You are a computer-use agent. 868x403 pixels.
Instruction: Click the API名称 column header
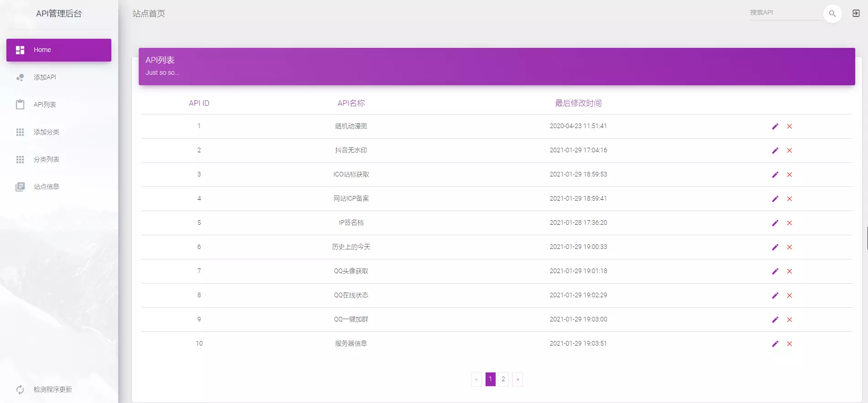click(x=351, y=103)
